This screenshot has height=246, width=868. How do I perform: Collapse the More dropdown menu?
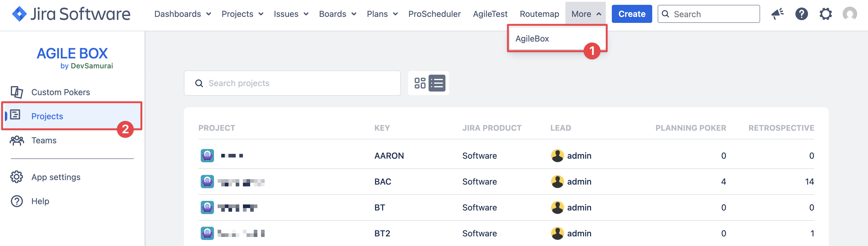point(586,14)
